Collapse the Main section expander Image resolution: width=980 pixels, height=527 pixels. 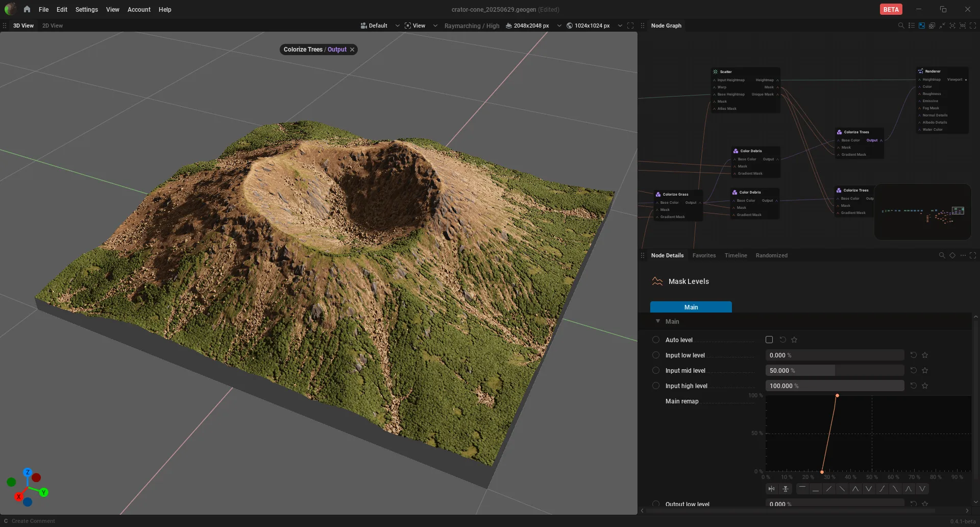click(x=658, y=321)
